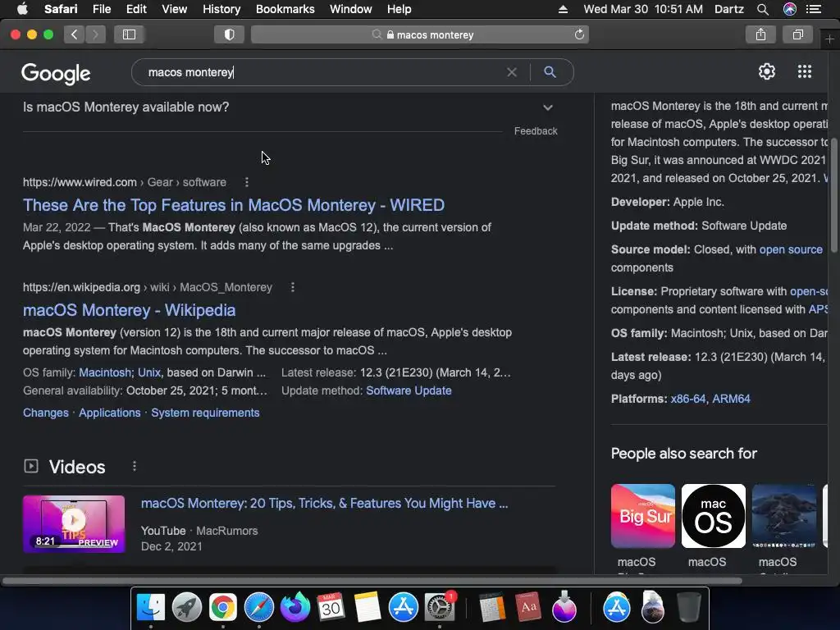Open more options beside Videos heading
The image size is (840, 630).
coord(135,467)
